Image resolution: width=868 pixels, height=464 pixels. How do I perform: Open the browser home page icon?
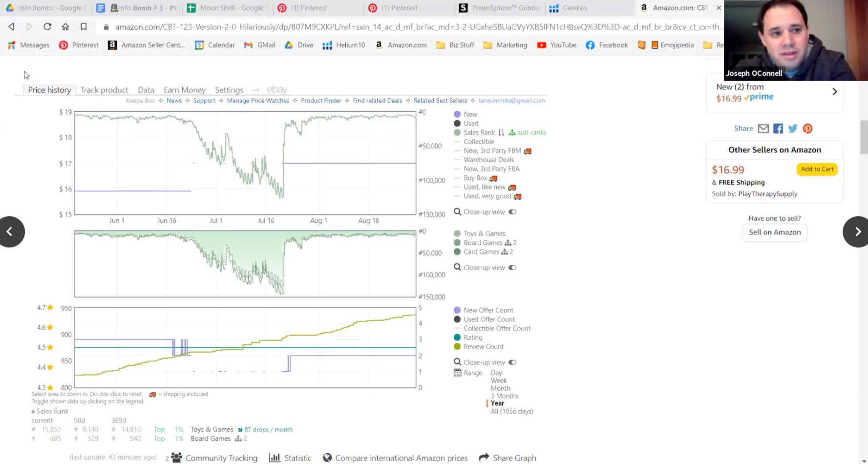(x=65, y=26)
